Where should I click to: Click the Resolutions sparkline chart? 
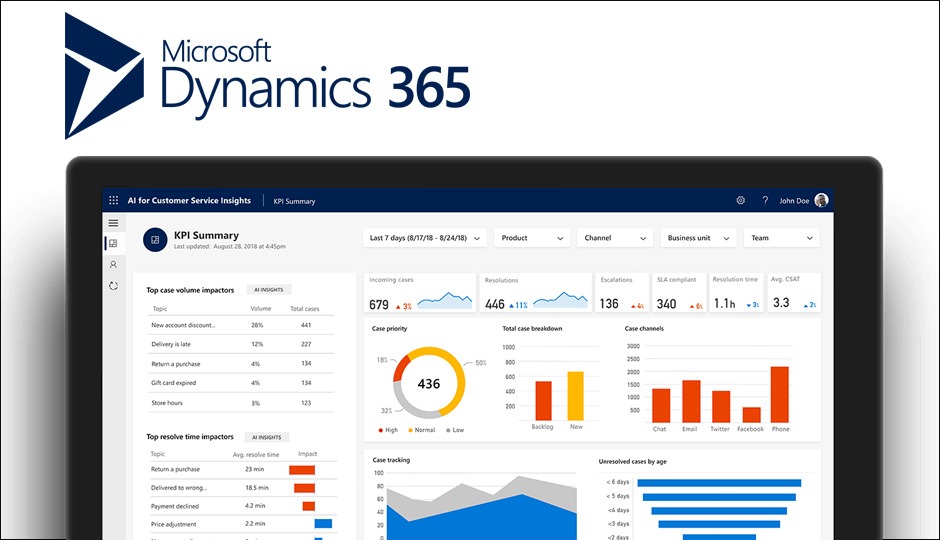pos(561,300)
